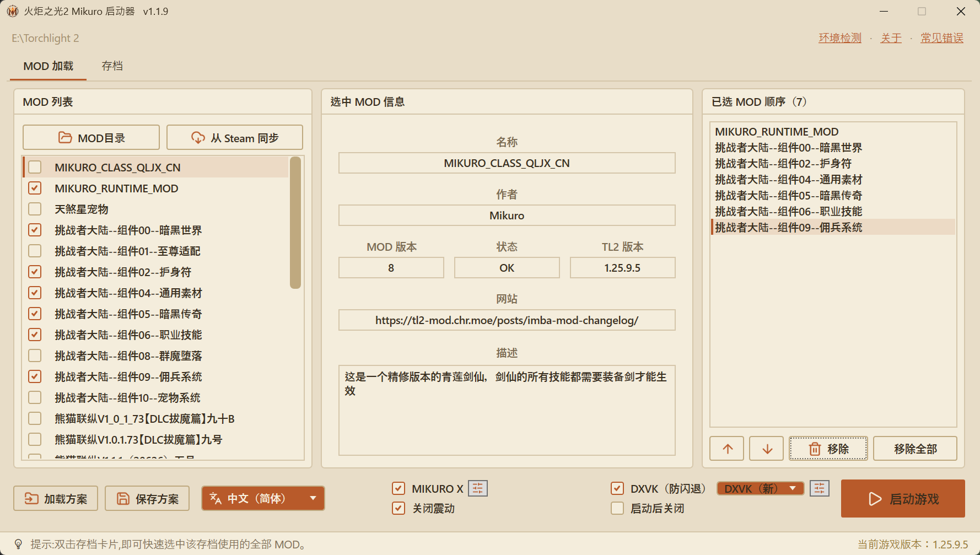Sync MODs via 从 Steam 同步 button
The width and height of the screenshot is (980, 555).
point(235,137)
